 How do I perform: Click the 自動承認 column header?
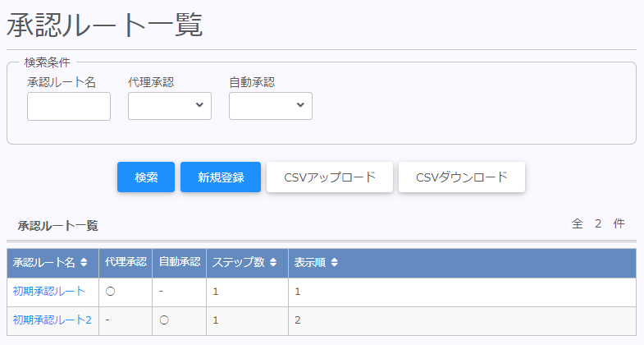tap(179, 263)
